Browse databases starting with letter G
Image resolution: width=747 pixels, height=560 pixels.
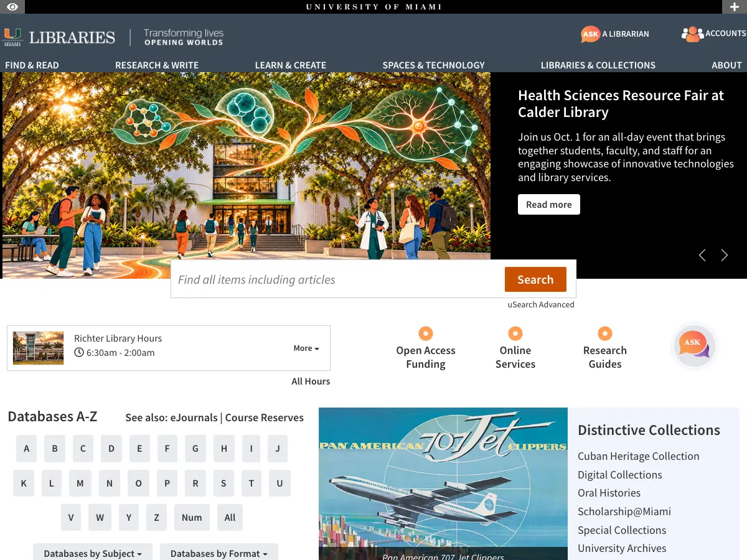[x=195, y=449]
